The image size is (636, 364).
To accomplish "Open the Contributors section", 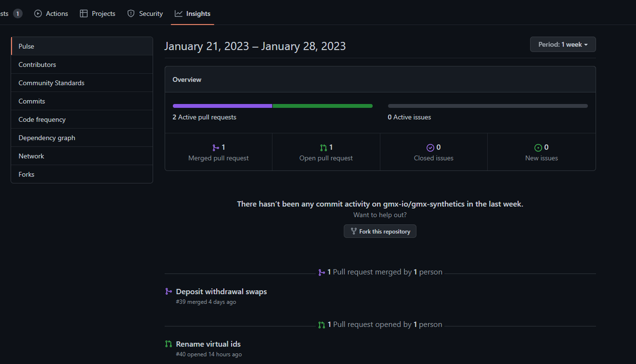I will pos(37,64).
